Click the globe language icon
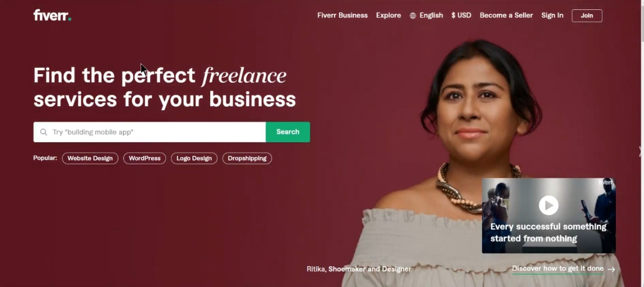 point(413,15)
